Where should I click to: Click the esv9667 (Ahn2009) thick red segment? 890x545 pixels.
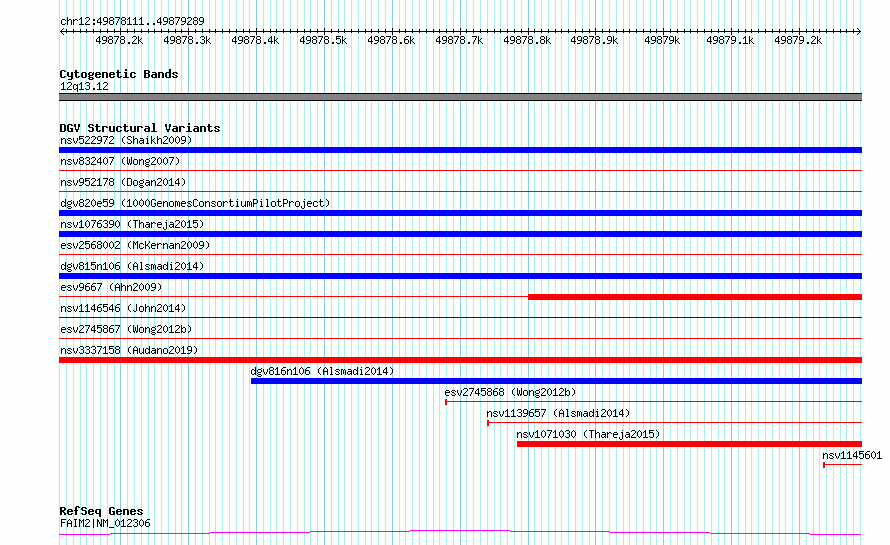[x=695, y=297]
